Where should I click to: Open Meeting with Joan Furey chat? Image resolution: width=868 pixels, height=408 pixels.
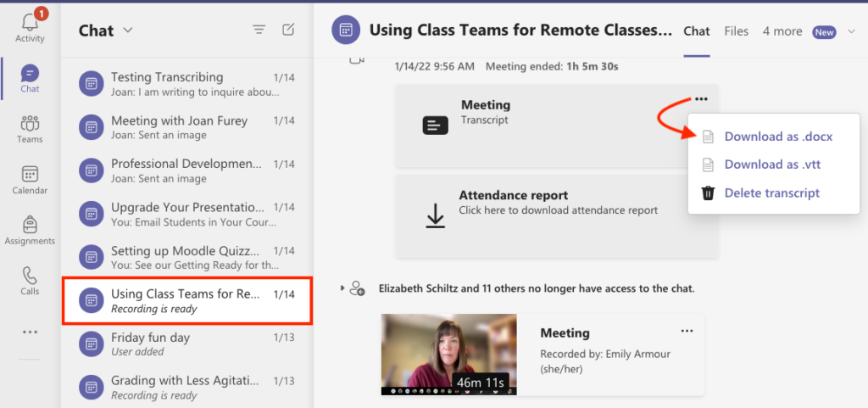pos(187,127)
